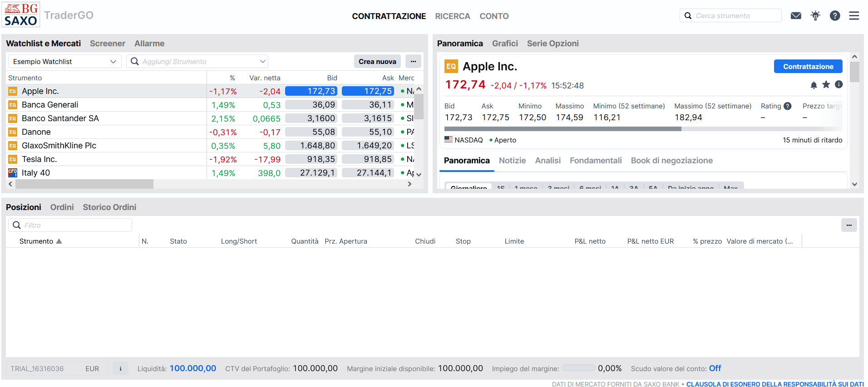Add Apple to favorites with star icon
This screenshot has width=868, height=387.
tap(826, 85)
